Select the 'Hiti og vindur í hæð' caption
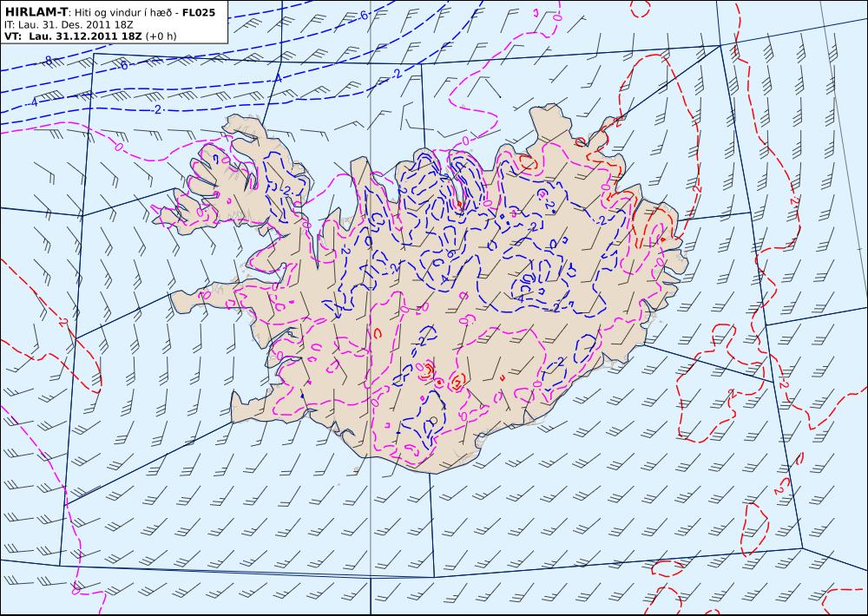868x616 pixels. tap(122, 13)
